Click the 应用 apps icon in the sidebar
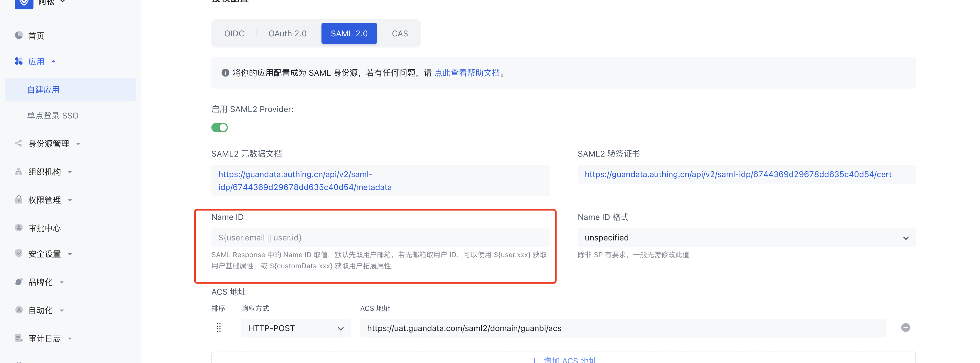This screenshot has width=980, height=363. pos(18,61)
